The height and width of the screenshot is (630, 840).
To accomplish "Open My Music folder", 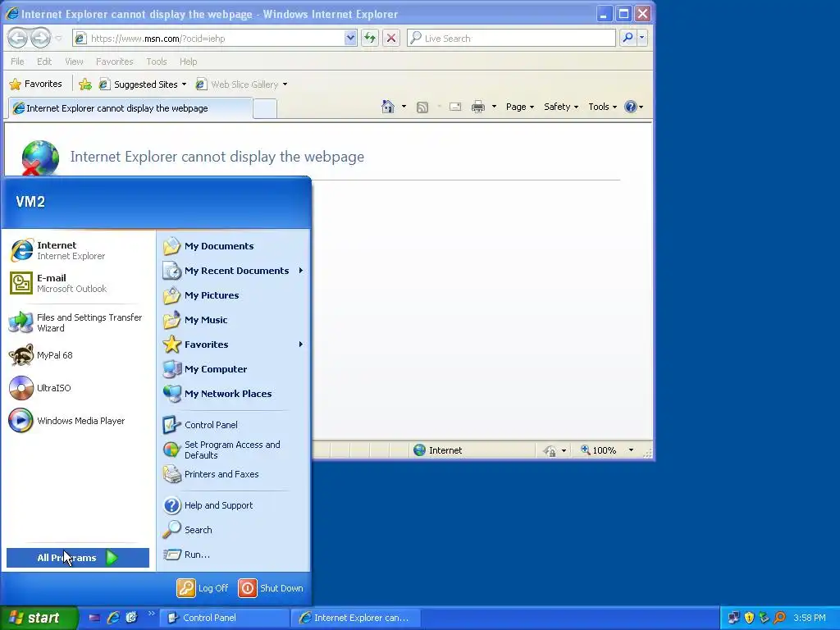I will (x=234, y=320).
